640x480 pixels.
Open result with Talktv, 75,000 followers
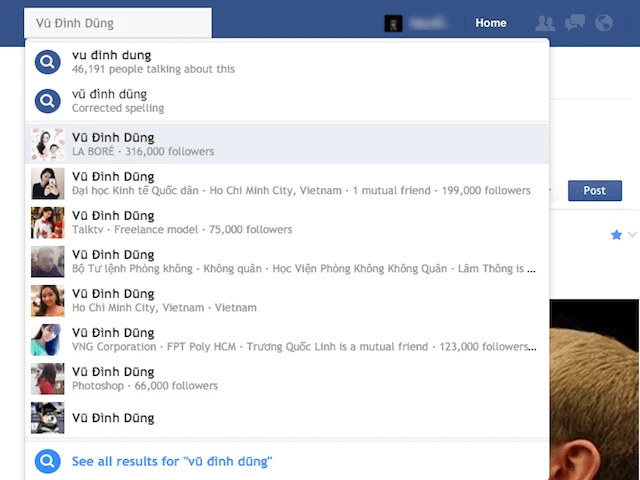287,222
